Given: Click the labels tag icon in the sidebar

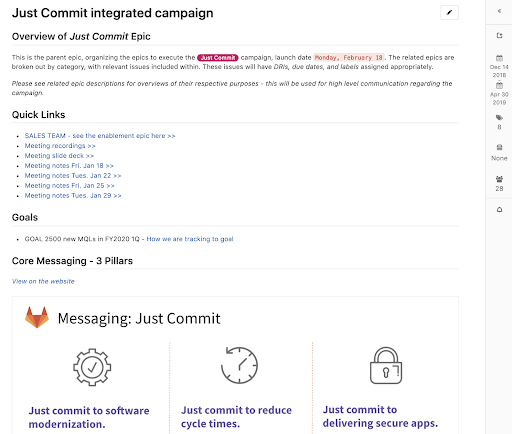Looking at the screenshot, I should coord(499,117).
